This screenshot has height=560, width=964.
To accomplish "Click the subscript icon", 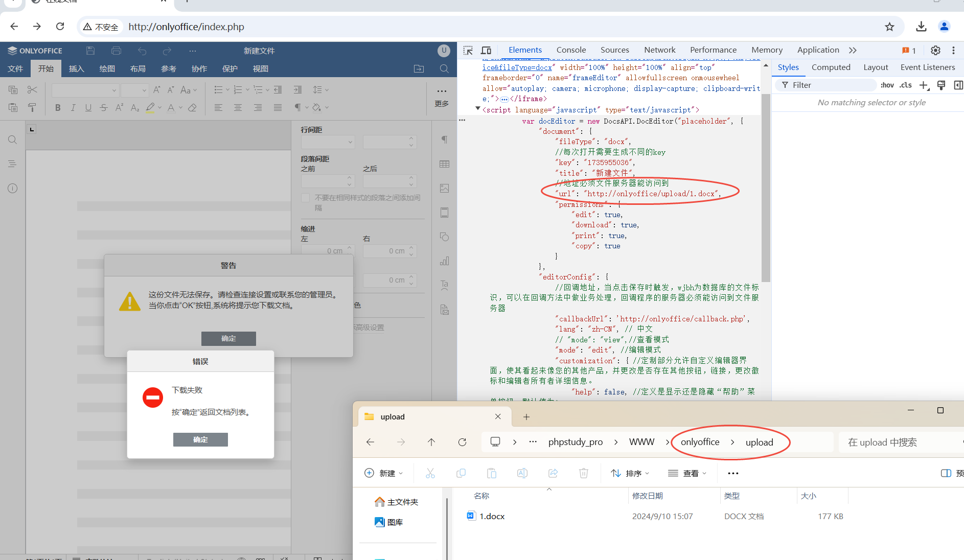I will coord(135,107).
